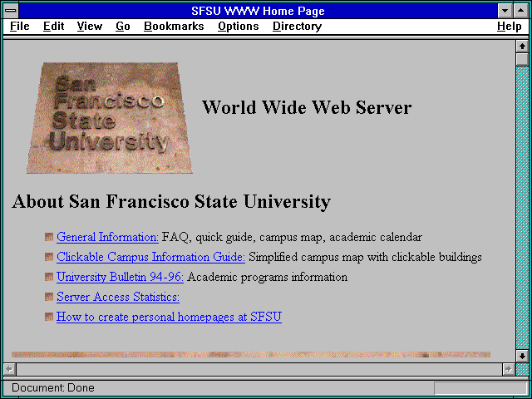The image size is (532, 399).
Task: Click the horizontal scrollbar right arrow
Action: pyautogui.click(x=508, y=369)
